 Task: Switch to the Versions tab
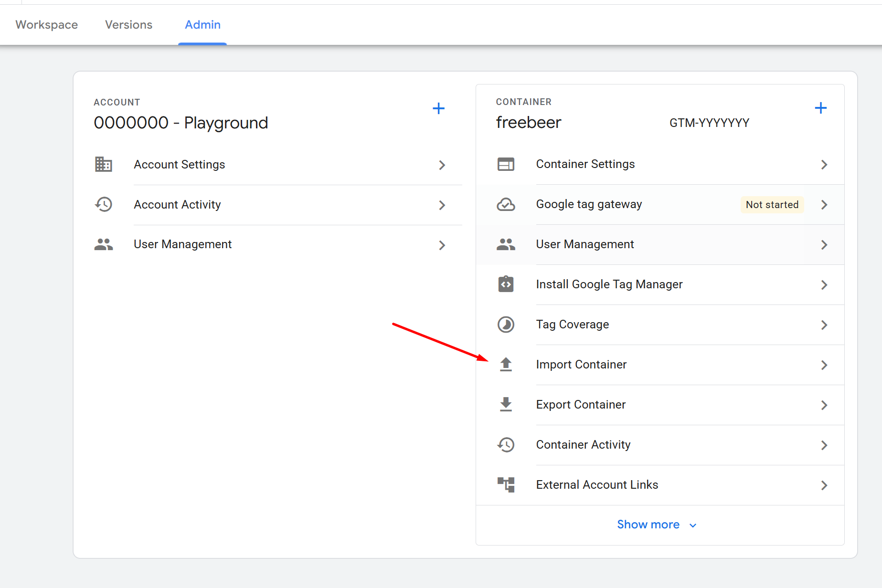128,25
